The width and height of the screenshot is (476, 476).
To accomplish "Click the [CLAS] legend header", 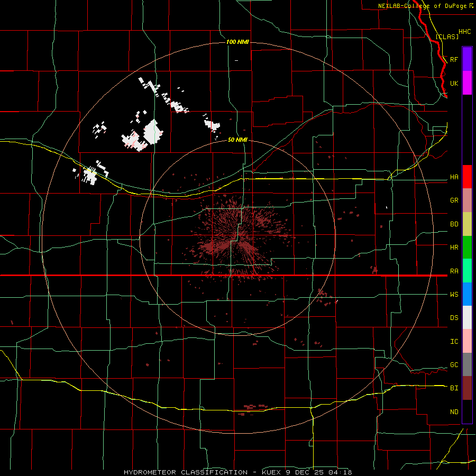I will click(x=447, y=36).
